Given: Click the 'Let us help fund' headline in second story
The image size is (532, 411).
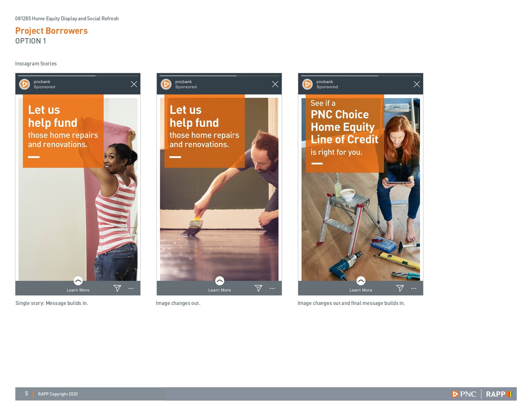Looking at the screenshot, I should coord(194,116).
